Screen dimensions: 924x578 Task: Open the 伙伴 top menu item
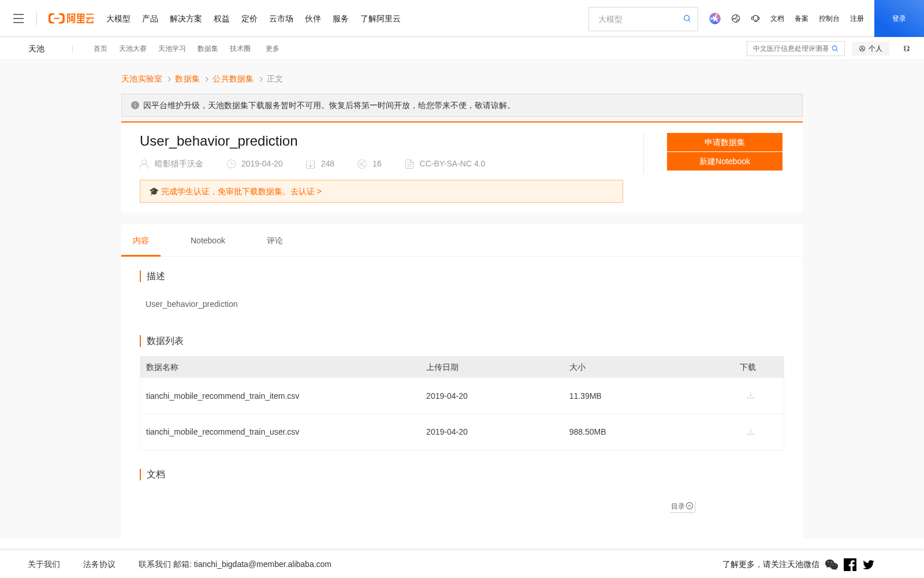(x=313, y=18)
